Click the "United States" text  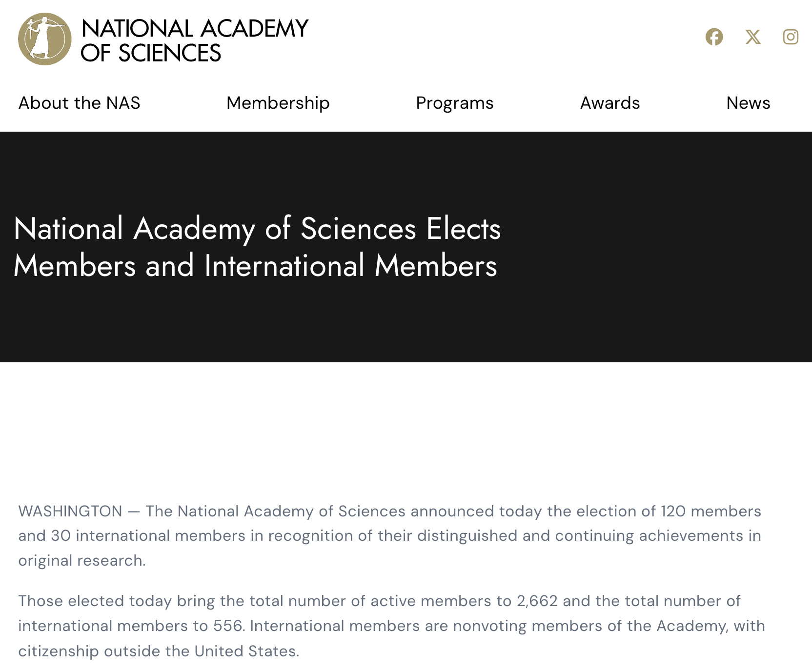[246, 651]
